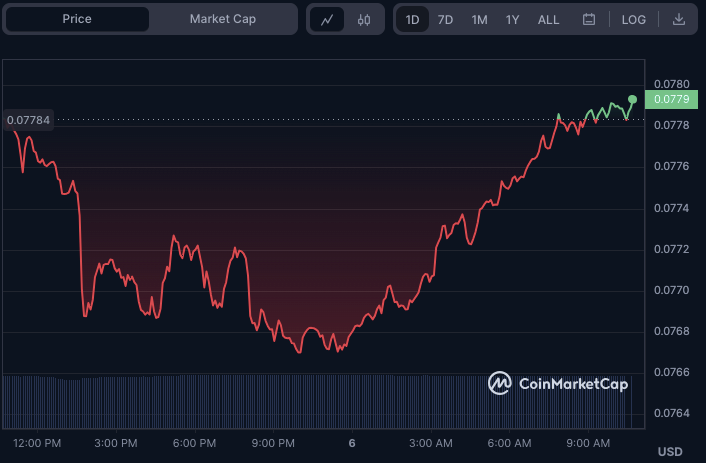Show ALL time price history

point(548,19)
